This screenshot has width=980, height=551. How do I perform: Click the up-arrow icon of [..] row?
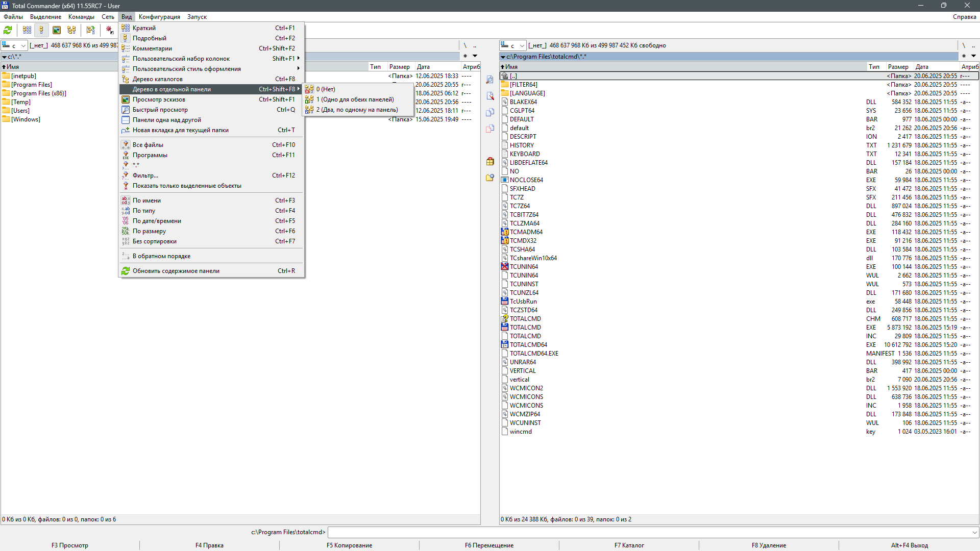[x=505, y=76]
